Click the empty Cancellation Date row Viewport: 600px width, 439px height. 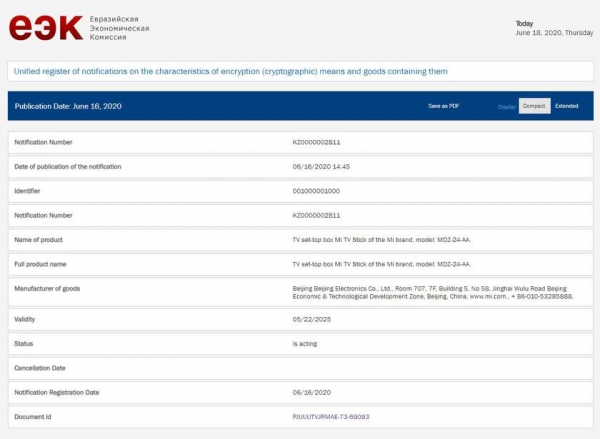tap(301, 368)
